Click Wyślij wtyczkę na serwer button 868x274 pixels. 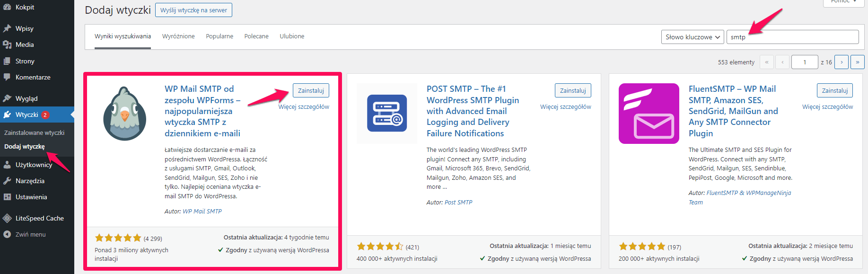(193, 10)
